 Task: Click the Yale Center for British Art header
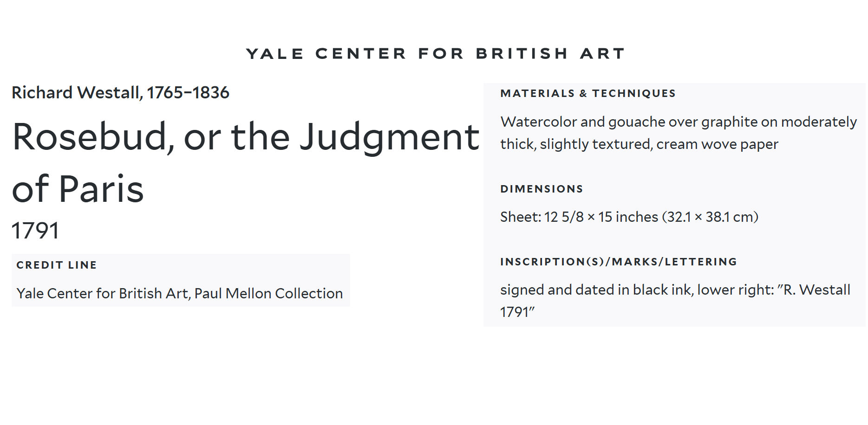[x=435, y=54]
